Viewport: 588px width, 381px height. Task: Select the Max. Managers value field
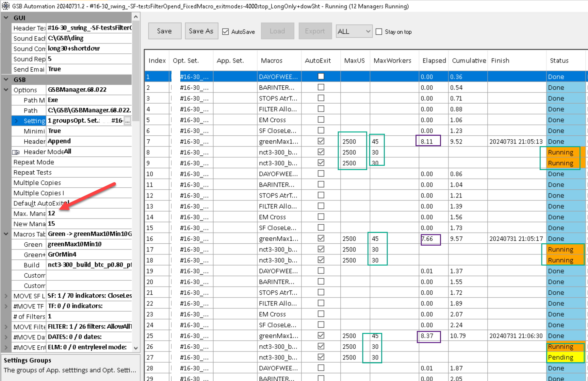coord(89,213)
